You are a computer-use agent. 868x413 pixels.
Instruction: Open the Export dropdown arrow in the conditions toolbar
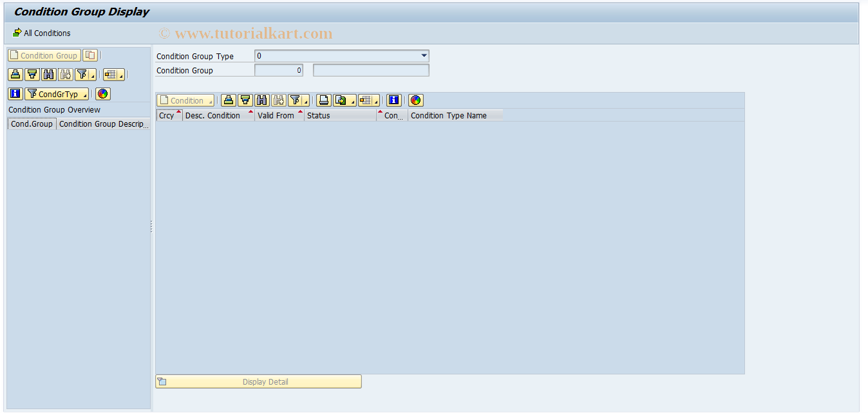click(x=352, y=101)
